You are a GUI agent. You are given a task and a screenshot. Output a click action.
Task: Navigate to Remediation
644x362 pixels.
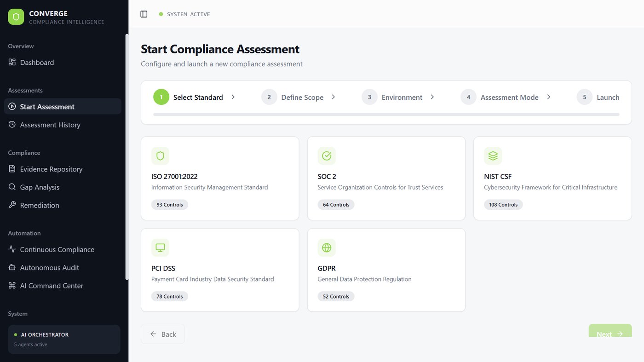tap(63, 205)
